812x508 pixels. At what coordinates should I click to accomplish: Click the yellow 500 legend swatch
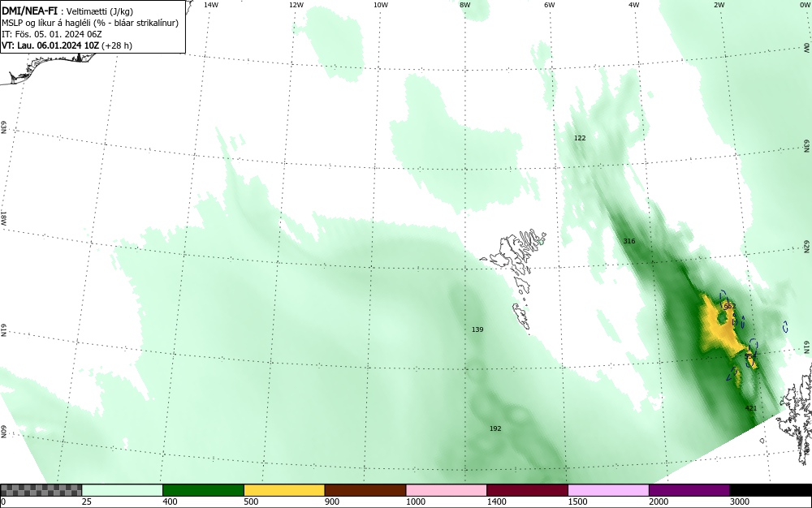pyautogui.click(x=284, y=490)
